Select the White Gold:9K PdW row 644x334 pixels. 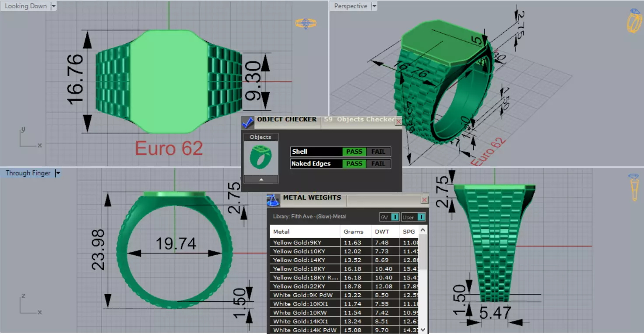[x=345, y=295]
